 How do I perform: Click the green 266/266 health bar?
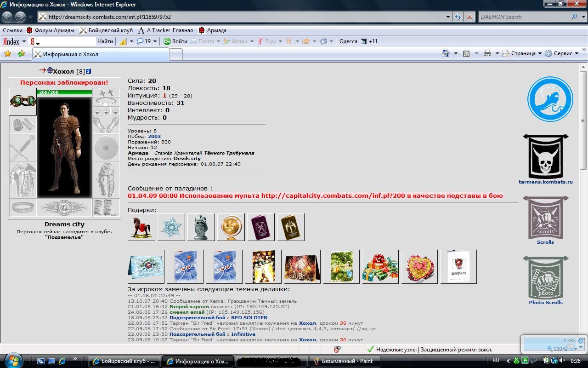tap(64, 92)
